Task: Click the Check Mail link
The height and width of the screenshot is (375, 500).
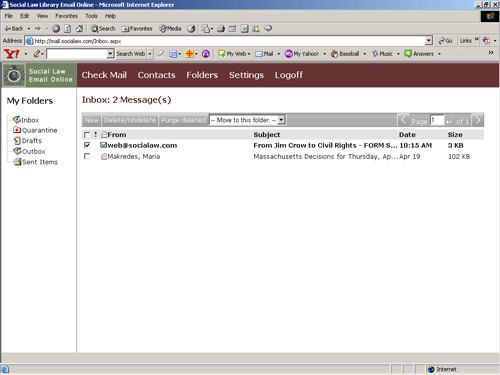Action: (x=104, y=75)
